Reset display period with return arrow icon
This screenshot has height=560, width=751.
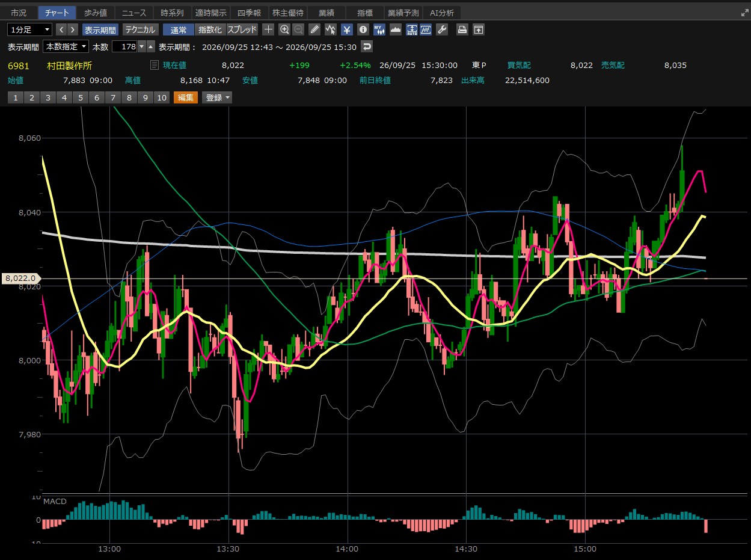click(x=367, y=46)
